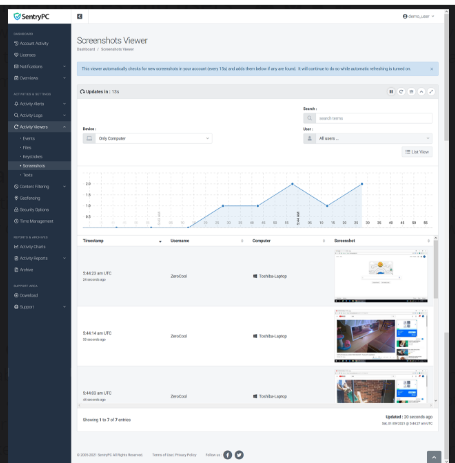
Task: Switch to List View
Action: pyautogui.click(x=417, y=152)
